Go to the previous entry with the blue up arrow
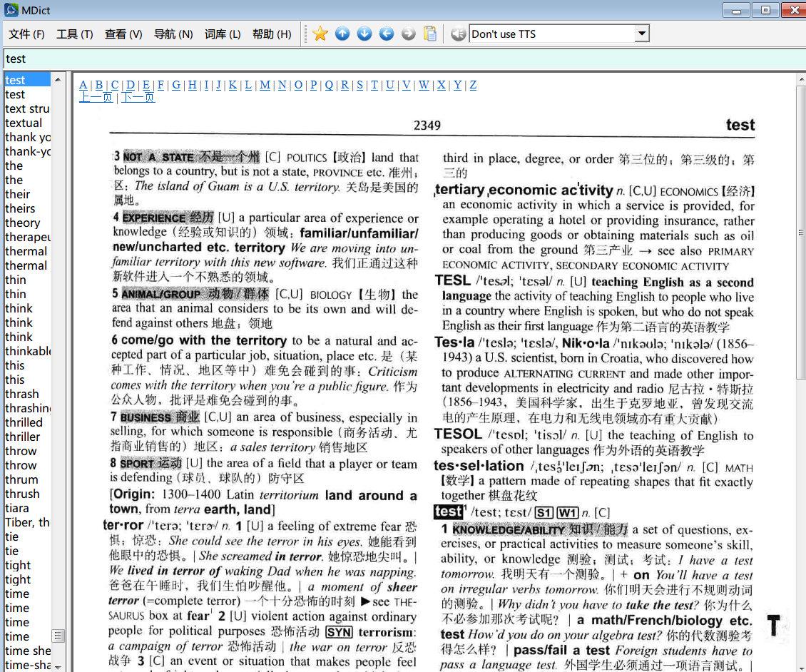Viewport: 806px width, 672px height. tap(342, 34)
